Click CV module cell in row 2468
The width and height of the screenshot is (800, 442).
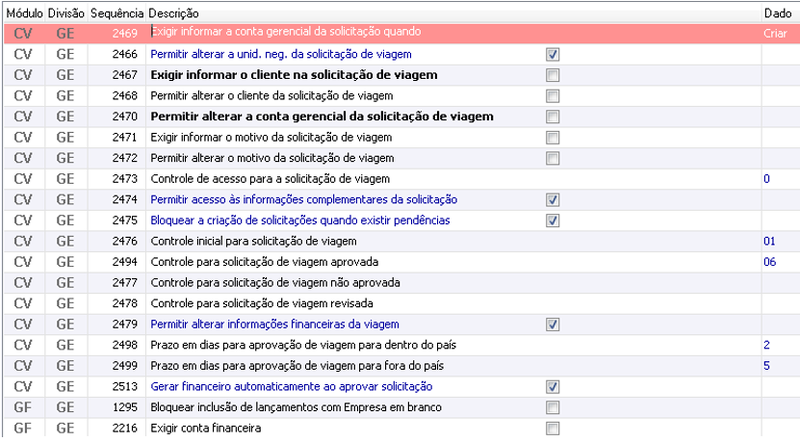pyautogui.click(x=24, y=96)
